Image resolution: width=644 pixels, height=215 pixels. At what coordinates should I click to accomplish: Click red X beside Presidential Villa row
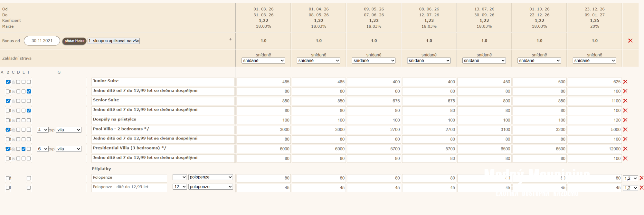[x=625, y=149]
